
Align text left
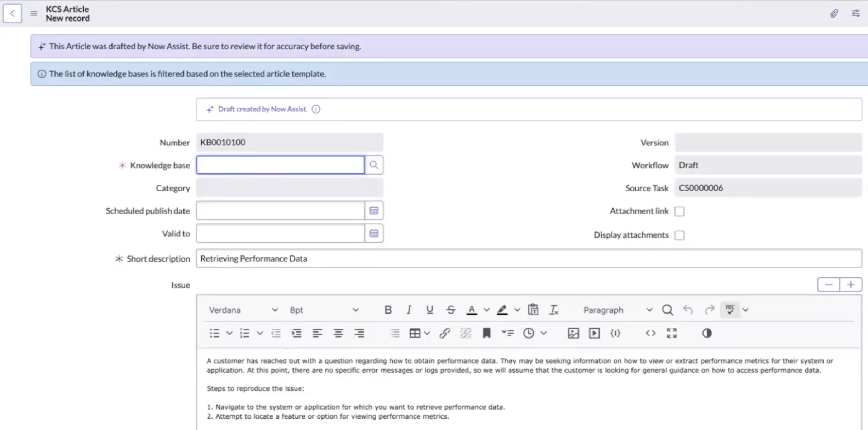[x=317, y=333]
